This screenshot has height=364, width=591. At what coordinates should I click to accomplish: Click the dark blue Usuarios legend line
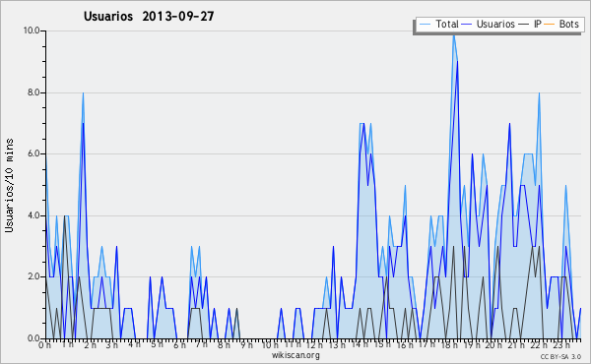pyautogui.click(x=467, y=25)
